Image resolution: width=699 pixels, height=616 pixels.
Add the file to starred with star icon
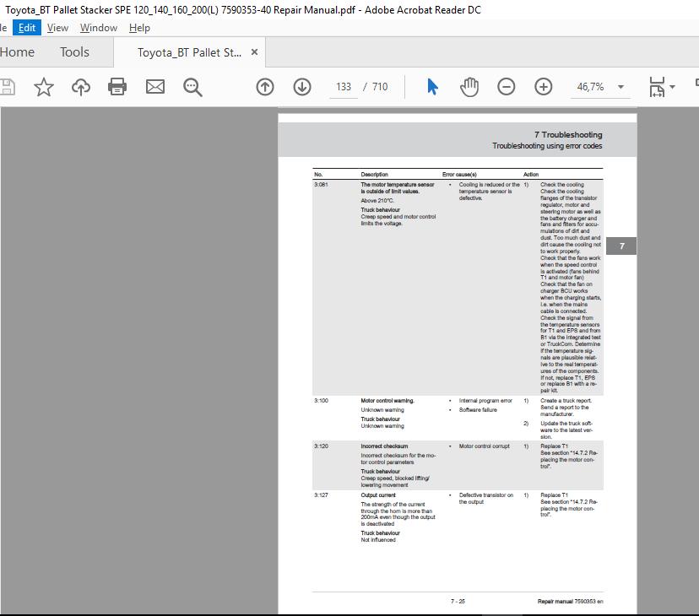[44, 87]
